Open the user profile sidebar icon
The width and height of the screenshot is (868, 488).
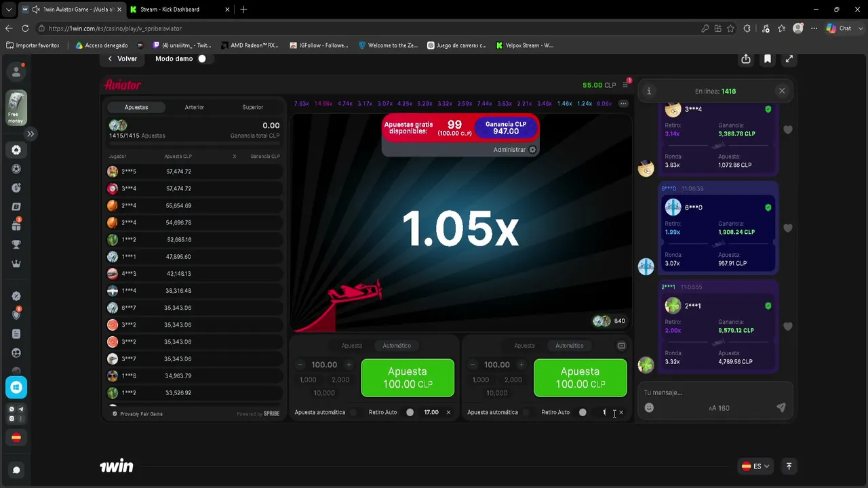click(16, 71)
